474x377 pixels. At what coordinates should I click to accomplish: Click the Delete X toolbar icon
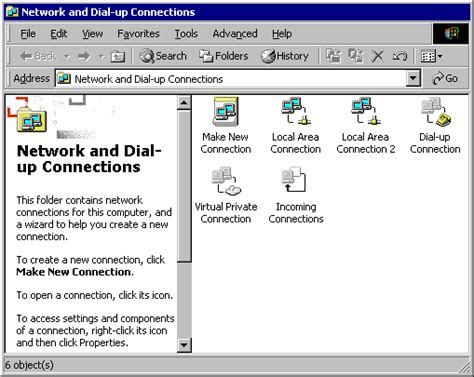[x=378, y=56]
